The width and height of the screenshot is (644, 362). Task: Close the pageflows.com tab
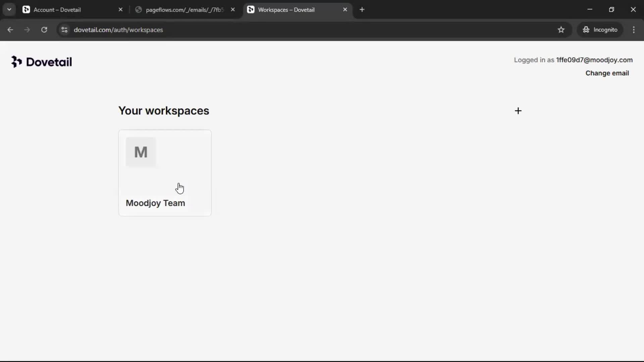(233, 10)
